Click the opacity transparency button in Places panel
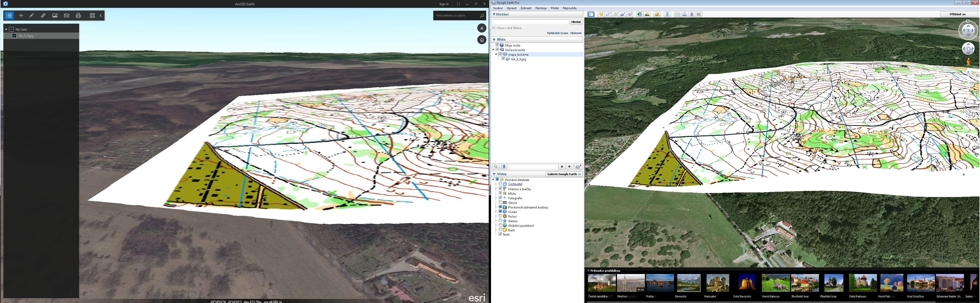980x303 pixels. (x=503, y=166)
